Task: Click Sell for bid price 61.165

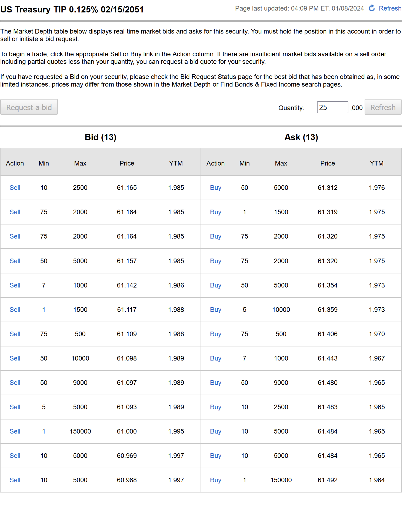Action: tap(15, 188)
